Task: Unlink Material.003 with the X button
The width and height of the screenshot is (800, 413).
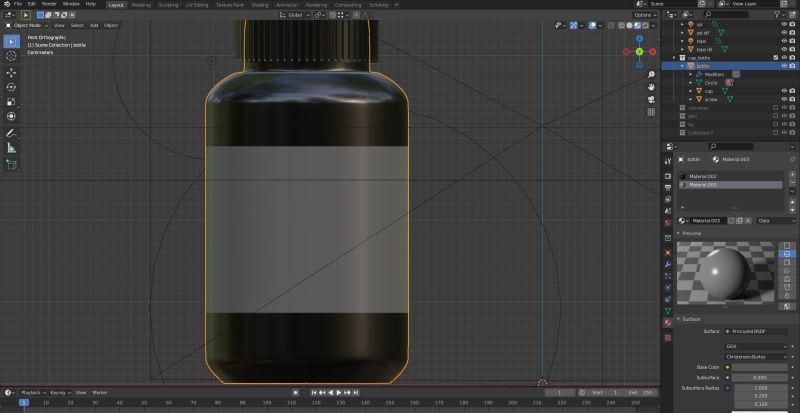Action: (x=748, y=221)
